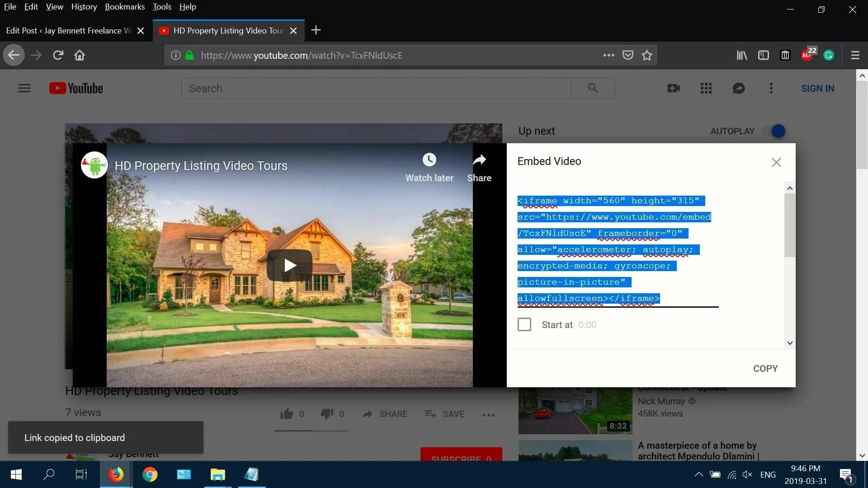Screen dimensions: 868x488
Task: Show hidden system tray icons chevron
Action: click(x=698, y=474)
